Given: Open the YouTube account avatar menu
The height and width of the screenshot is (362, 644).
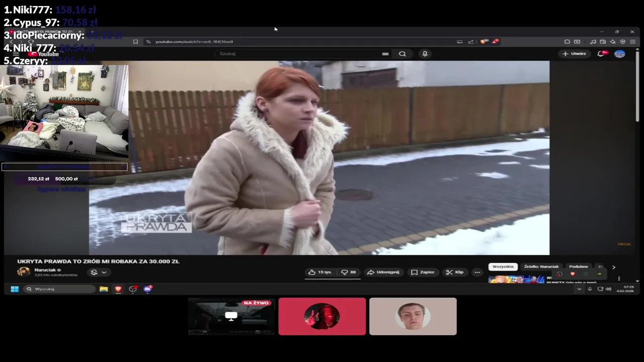Looking at the screenshot, I should point(620,54).
